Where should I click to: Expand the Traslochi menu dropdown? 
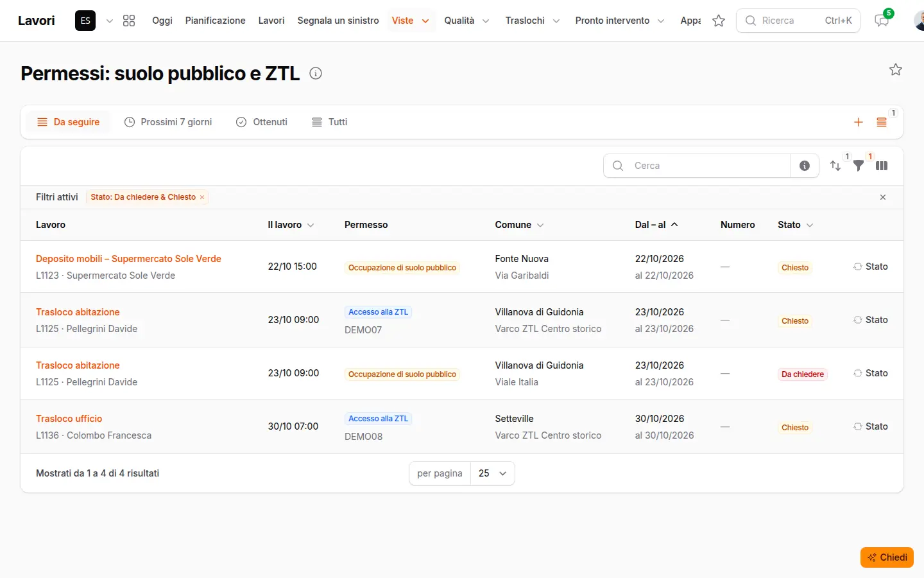(532, 21)
